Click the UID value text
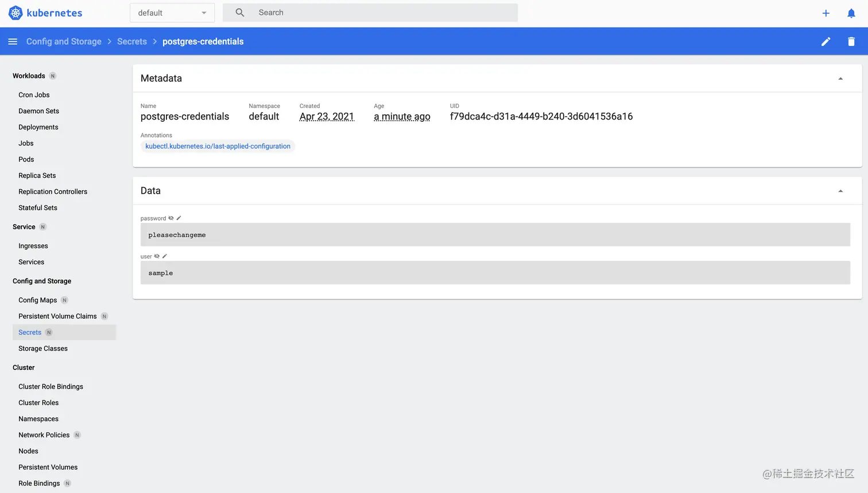 541,117
